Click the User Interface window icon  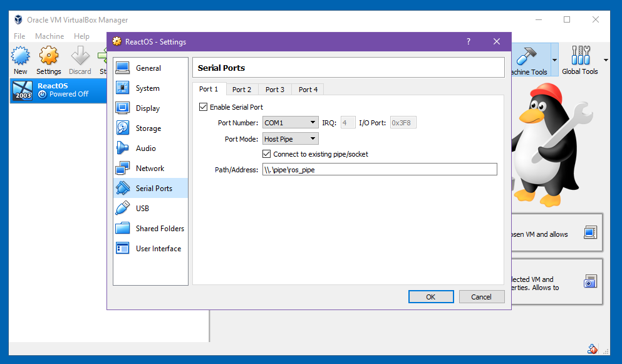click(123, 248)
